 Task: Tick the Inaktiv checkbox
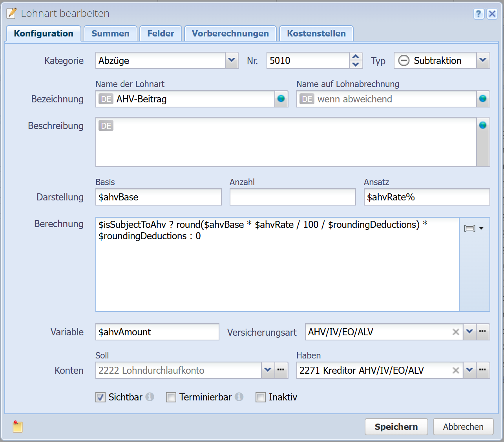[261, 397]
